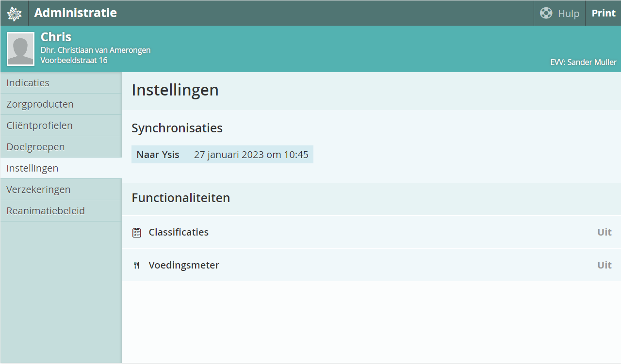
Task: Click the flower logo in the top-left corner
Action: coord(14,13)
